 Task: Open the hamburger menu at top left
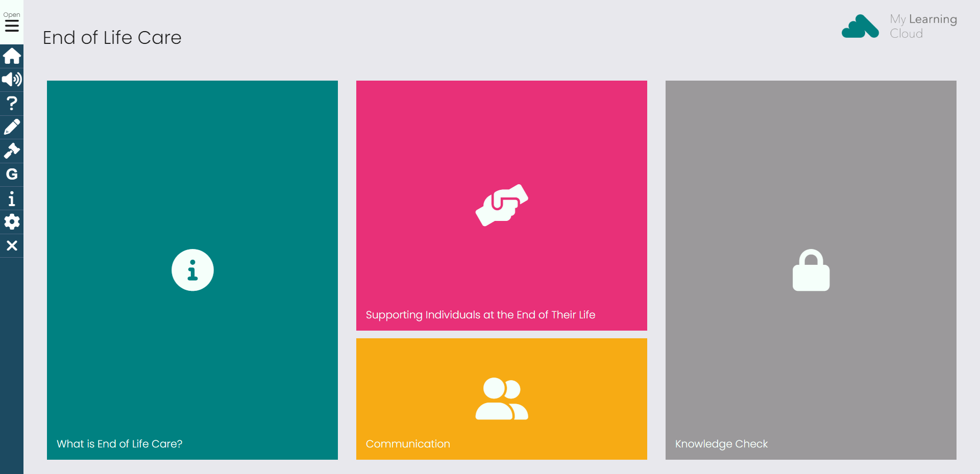click(x=12, y=22)
